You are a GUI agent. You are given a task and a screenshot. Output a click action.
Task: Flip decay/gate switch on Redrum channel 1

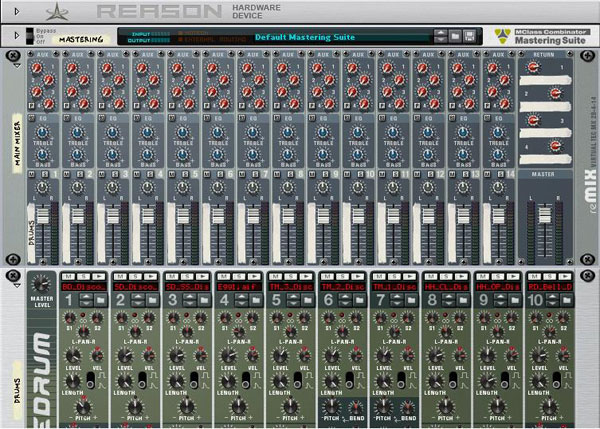[91, 379]
